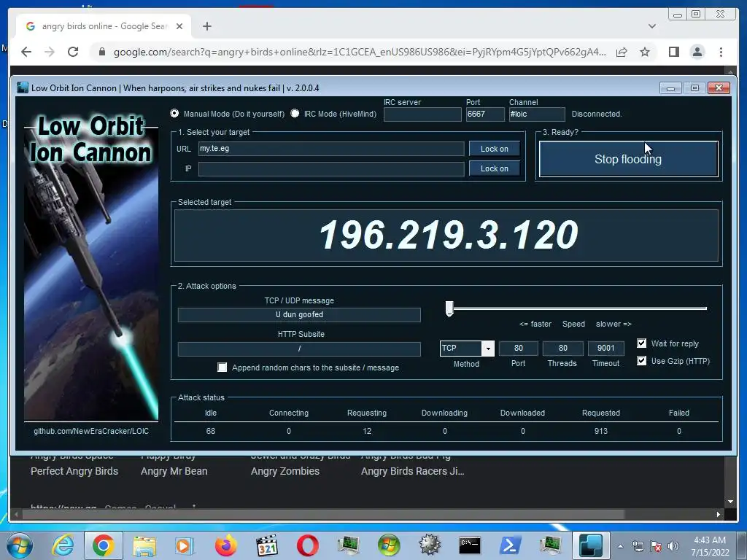
Task: Click the Chrome address bar URL
Action: (360, 52)
